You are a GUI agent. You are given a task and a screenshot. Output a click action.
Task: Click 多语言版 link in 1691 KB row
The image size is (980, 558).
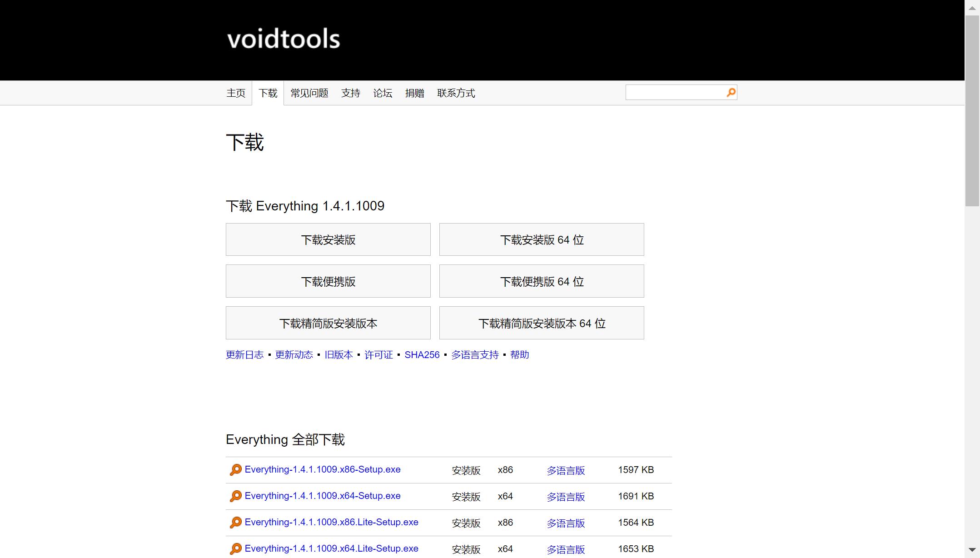[566, 497]
